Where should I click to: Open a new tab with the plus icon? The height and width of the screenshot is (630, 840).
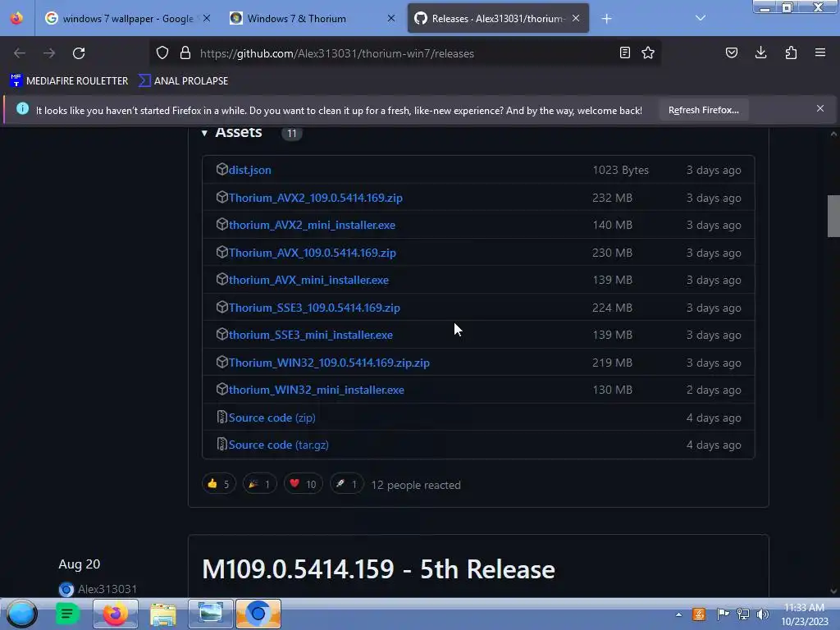click(606, 19)
